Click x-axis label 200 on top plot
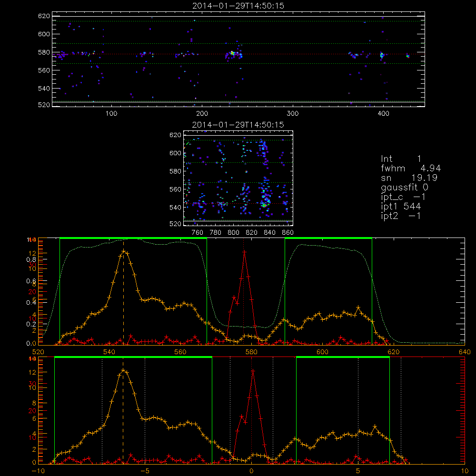Screen dimensions: 476x476 202,114
